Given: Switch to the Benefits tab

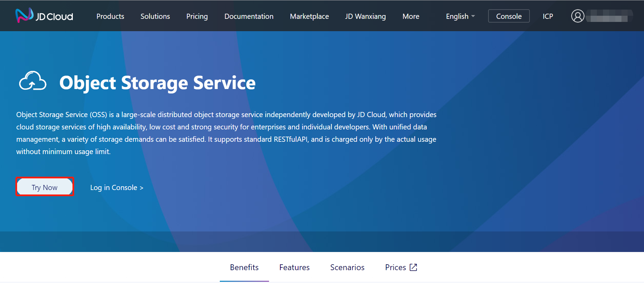Looking at the screenshot, I should click(244, 267).
